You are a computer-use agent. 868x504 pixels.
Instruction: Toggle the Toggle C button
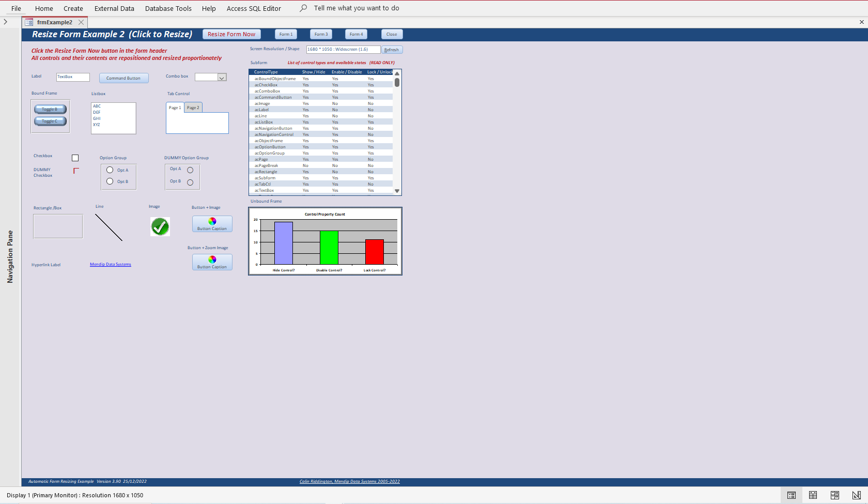click(x=50, y=121)
